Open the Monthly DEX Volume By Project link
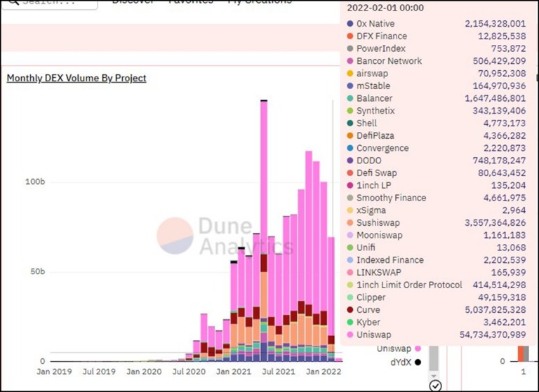The height and width of the screenshot is (392, 539). click(76, 78)
